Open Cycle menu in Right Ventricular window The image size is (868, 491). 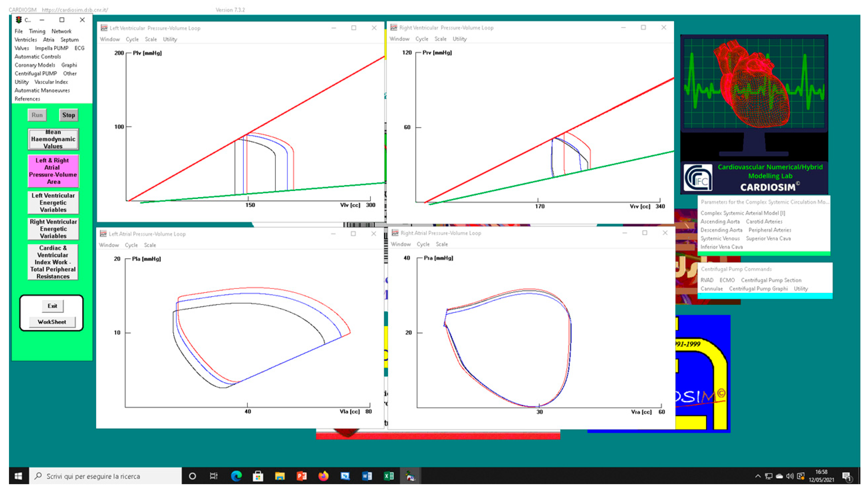click(422, 39)
